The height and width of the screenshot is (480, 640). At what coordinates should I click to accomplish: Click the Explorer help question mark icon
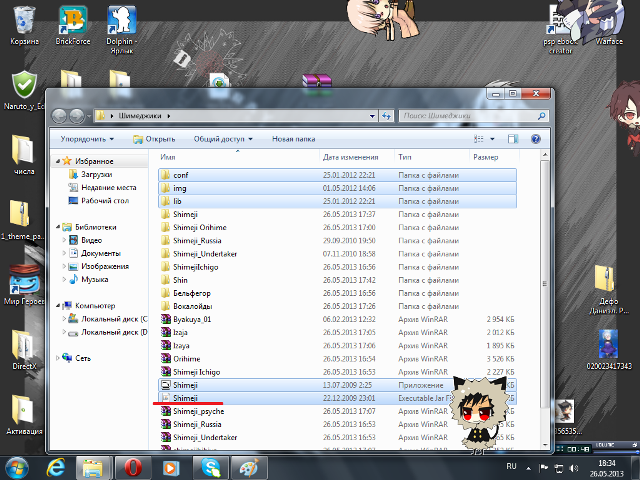pyautogui.click(x=536, y=139)
